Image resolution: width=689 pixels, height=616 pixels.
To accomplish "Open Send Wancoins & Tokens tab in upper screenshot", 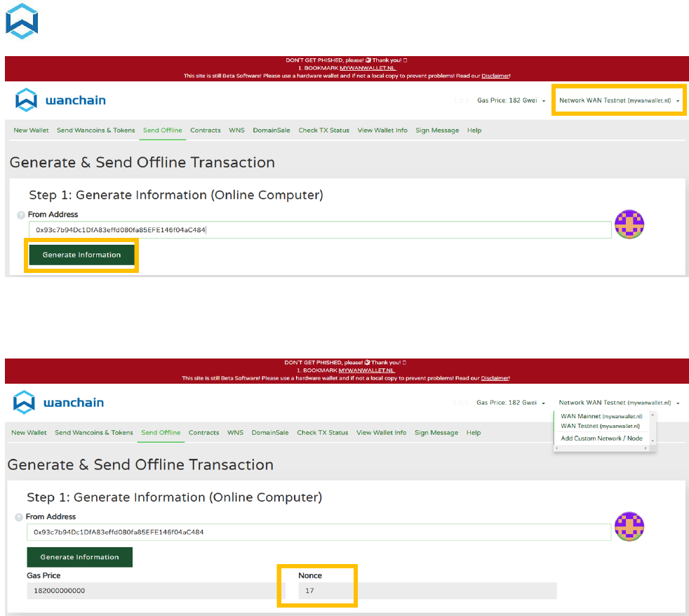I will coord(96,130).
